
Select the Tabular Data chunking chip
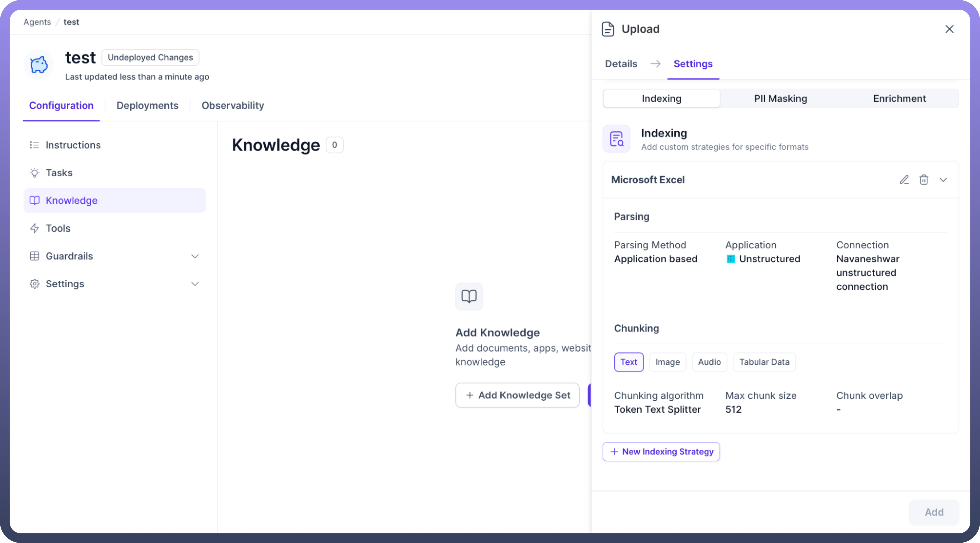coord(764,362)
